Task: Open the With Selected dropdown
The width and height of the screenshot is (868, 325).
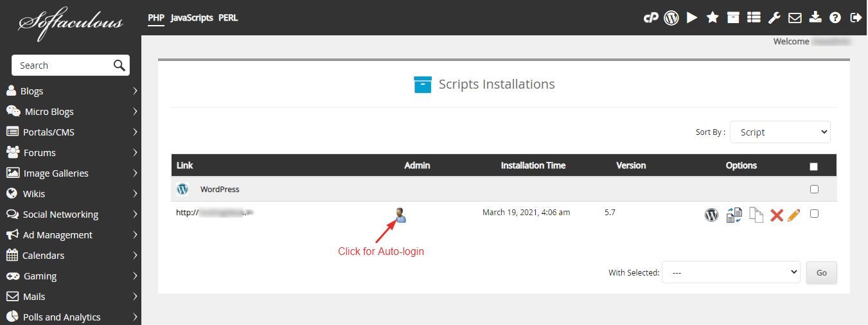Action: tap(731, 272)
